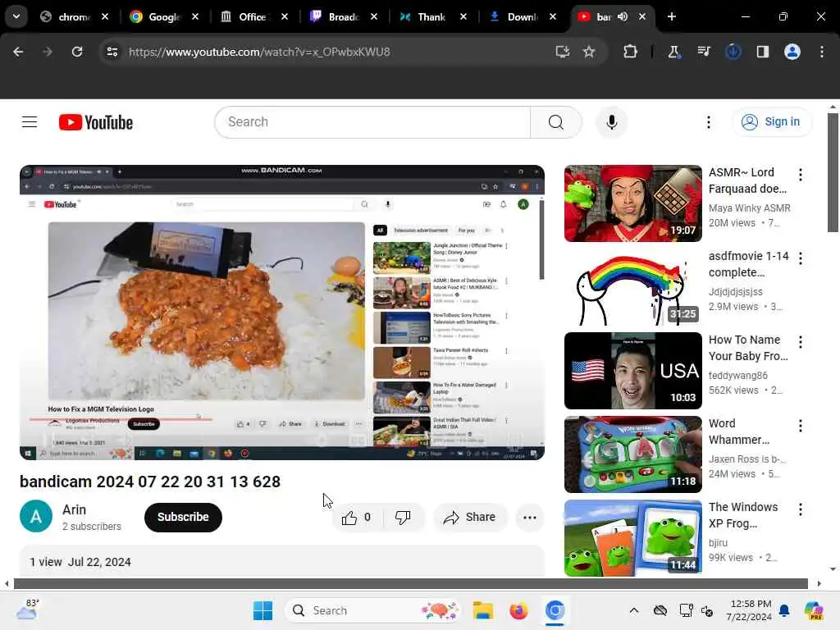The height and width of the screenshot is (630, 840).
Task: Open the YouTube hamburger guide menu
Action: click(x=30, y=122)
